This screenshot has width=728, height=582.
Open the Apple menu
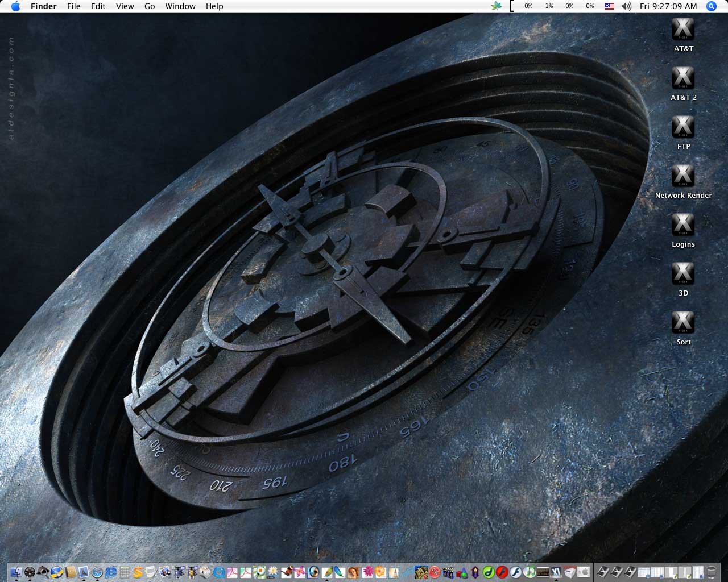pos(15,6)
